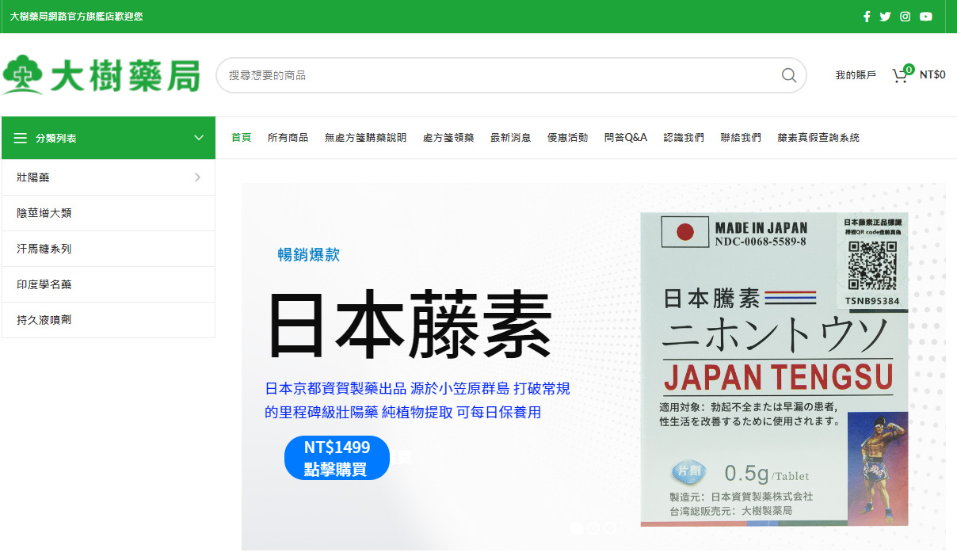Visit the YouTube channel icon
This screenshot has height=560, width=957.
click(x=925, y=16)
